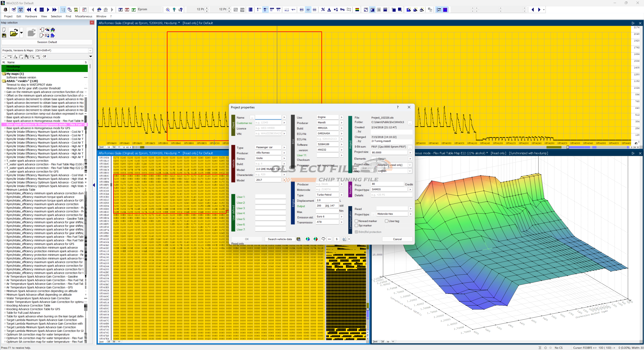Select 'Knocking Advance Correction Table' in map list
The image size is (644, 350).
pyautogui.click(x=28, y=305)
